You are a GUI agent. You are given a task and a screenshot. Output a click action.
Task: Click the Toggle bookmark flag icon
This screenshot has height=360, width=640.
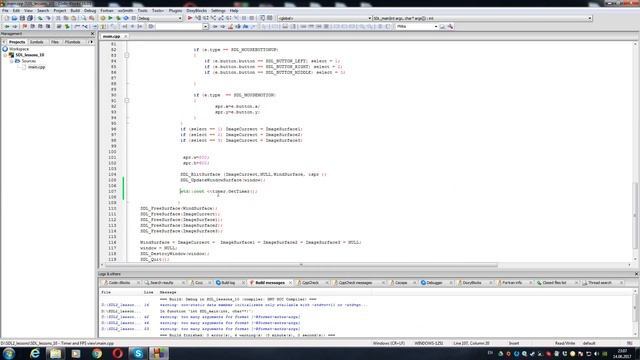[x=25, y=27]
